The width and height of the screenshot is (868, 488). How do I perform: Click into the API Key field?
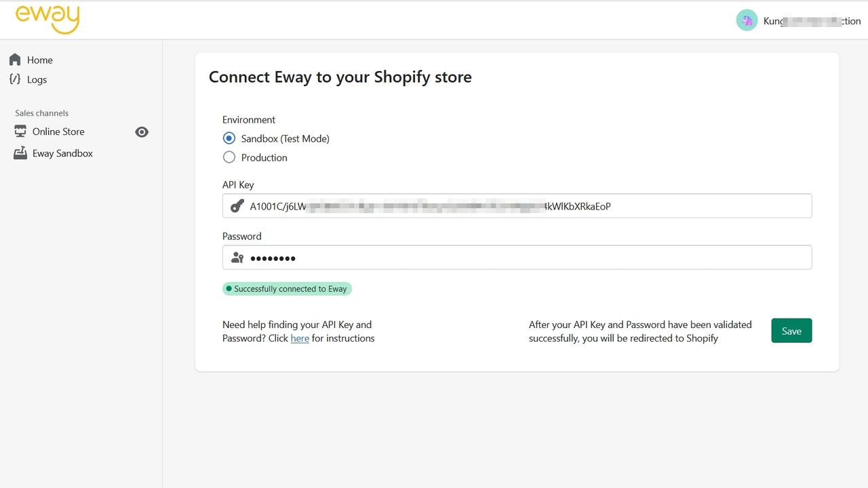click(517, 206)
